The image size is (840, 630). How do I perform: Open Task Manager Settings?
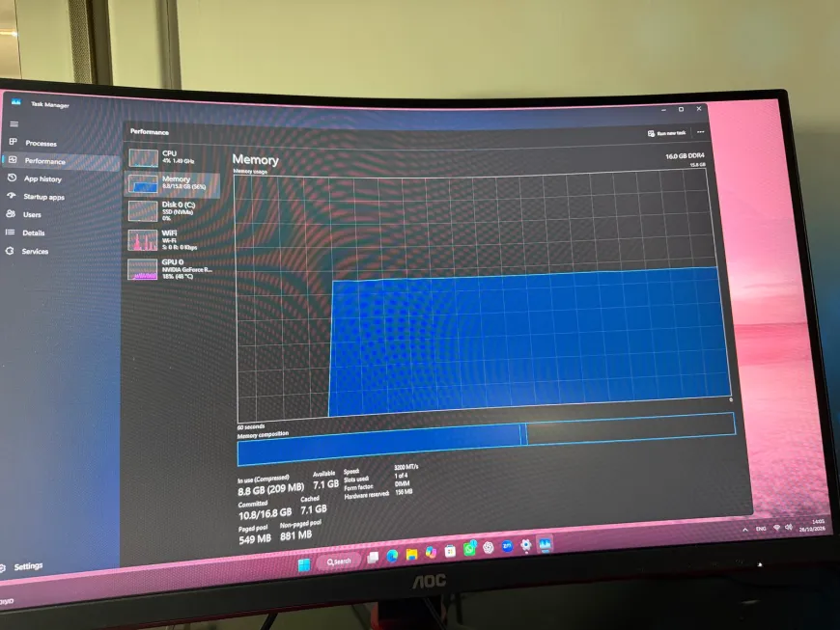click(28, 566)
